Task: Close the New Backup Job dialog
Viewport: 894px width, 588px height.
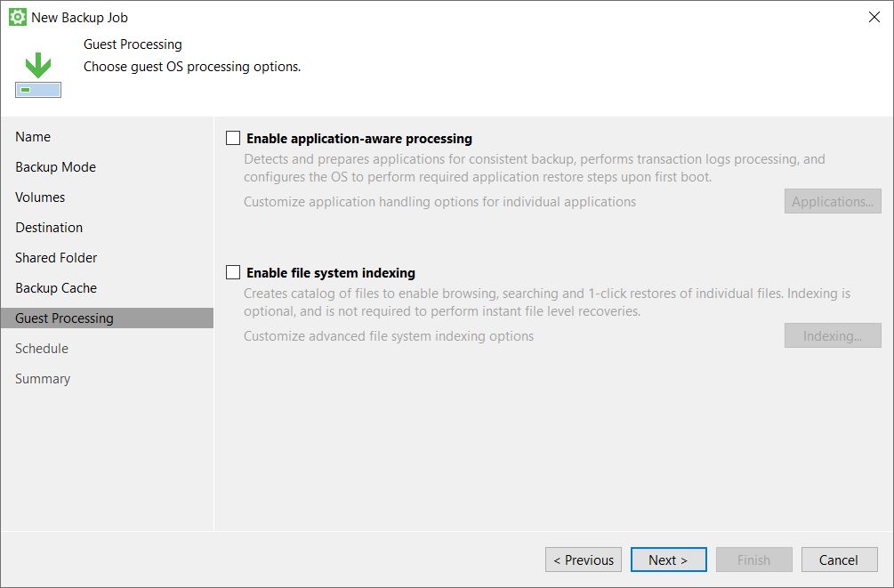Action: pos(874,17)
